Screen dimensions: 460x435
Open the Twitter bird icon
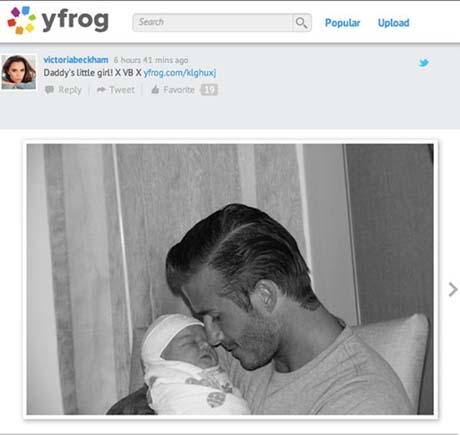point(424,63)
